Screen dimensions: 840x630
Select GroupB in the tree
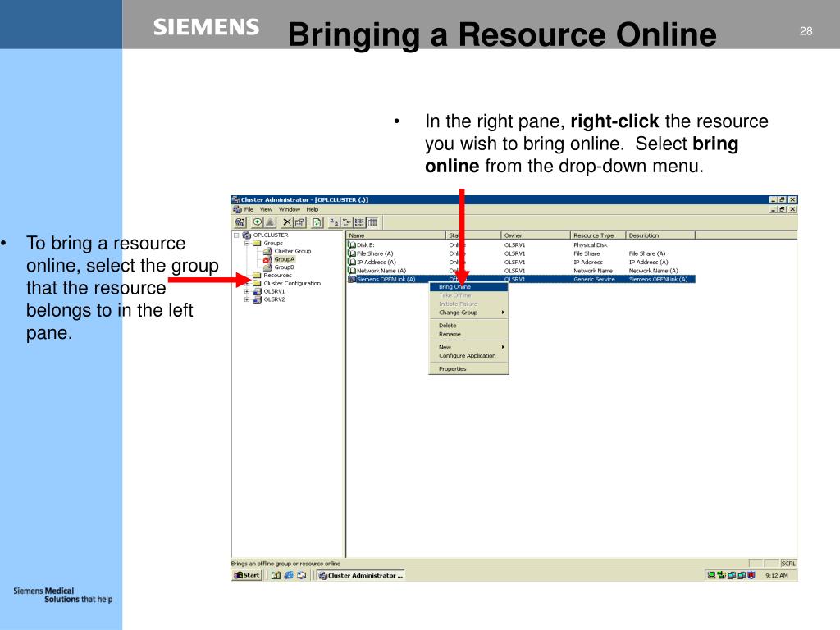click(284, 267)
